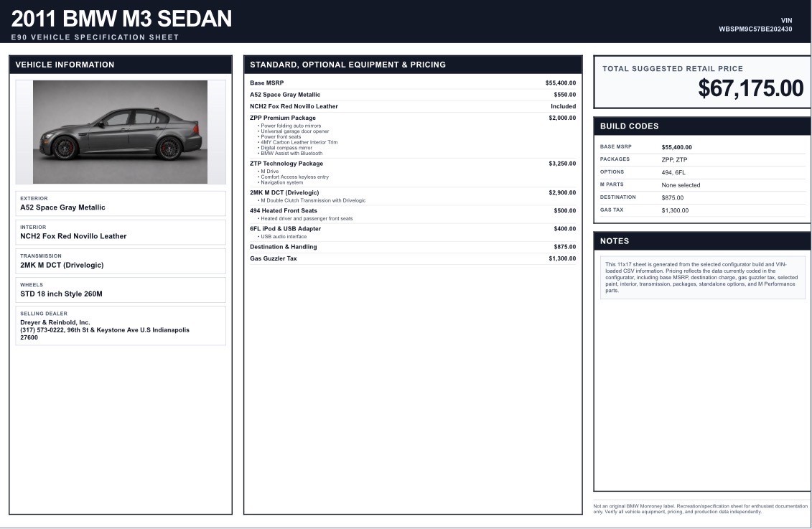Image resolution: width=812 pixels, height=529 pixels.
Task: Click the 'ZTP Technology Package' row label
Action: [286, 164]
